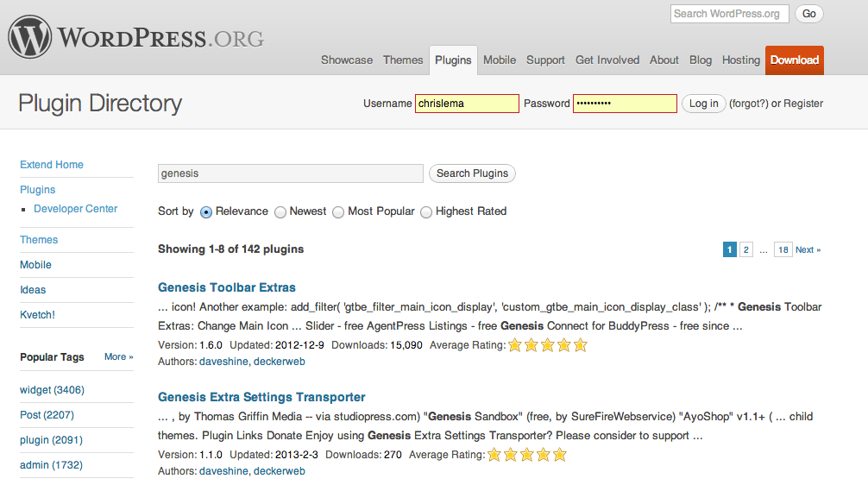Expand popular tags with More link
Screen dimensions: 868x485
[118, 356]
